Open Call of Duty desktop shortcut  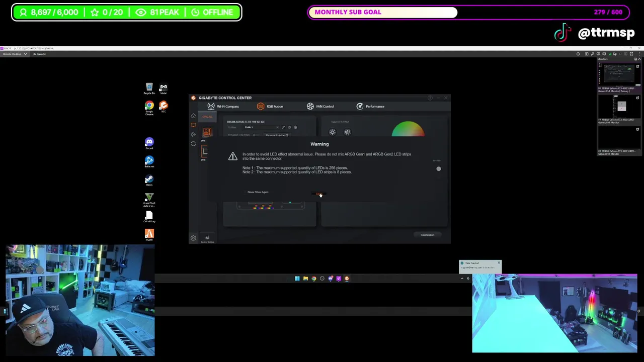point(149,217)
